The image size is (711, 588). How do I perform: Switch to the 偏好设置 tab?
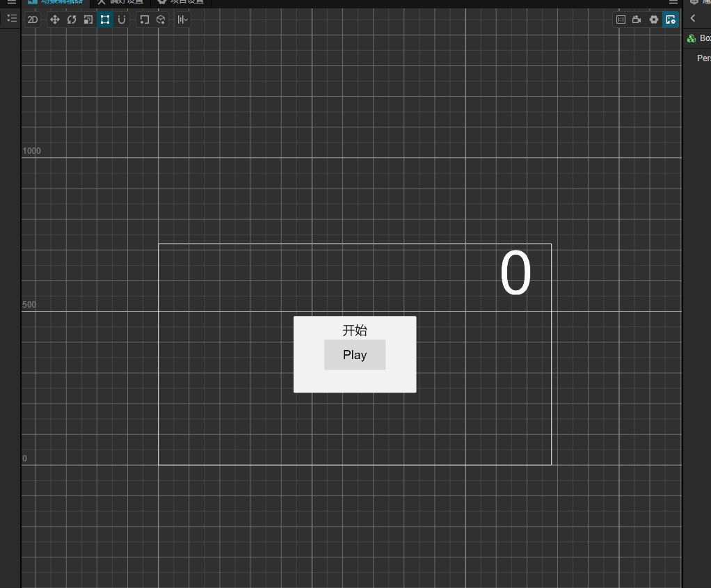120,2
